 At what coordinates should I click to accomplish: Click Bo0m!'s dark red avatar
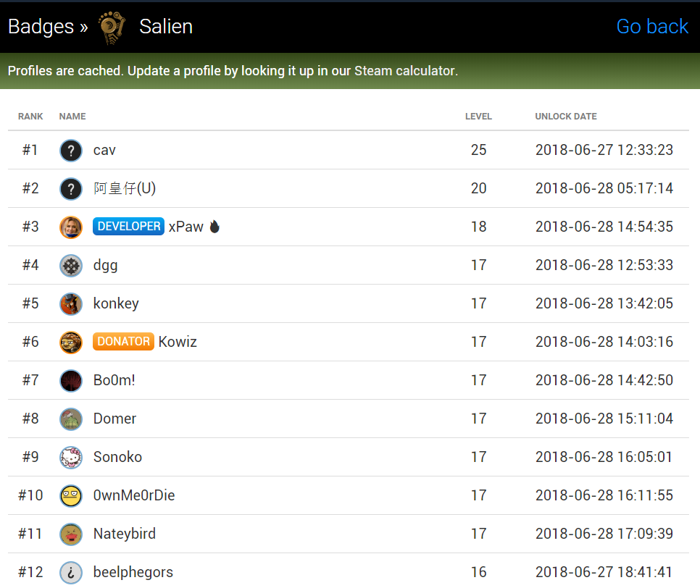coord(71,381)
